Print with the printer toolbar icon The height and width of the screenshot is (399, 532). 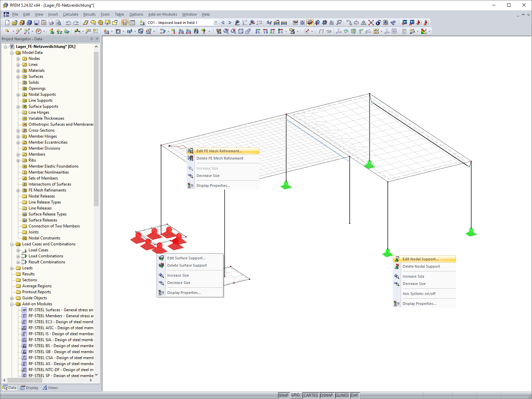click(x=51, y=23)
